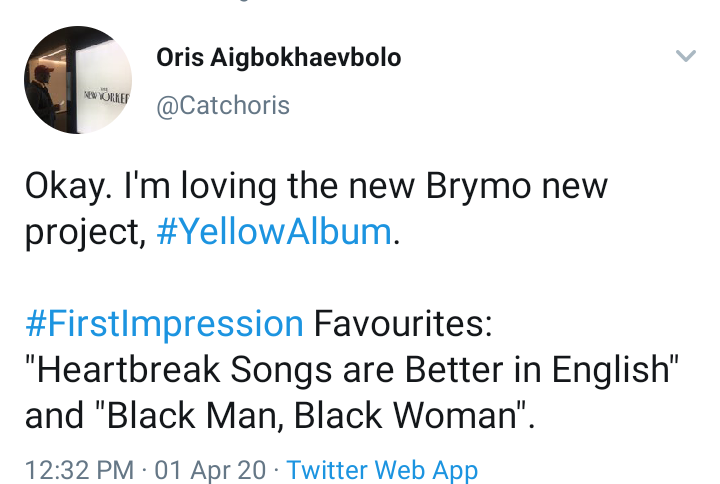Click the word "Favourites:"
The height and width of the screenshot is (484, 720).
click(x=403, y=324)
